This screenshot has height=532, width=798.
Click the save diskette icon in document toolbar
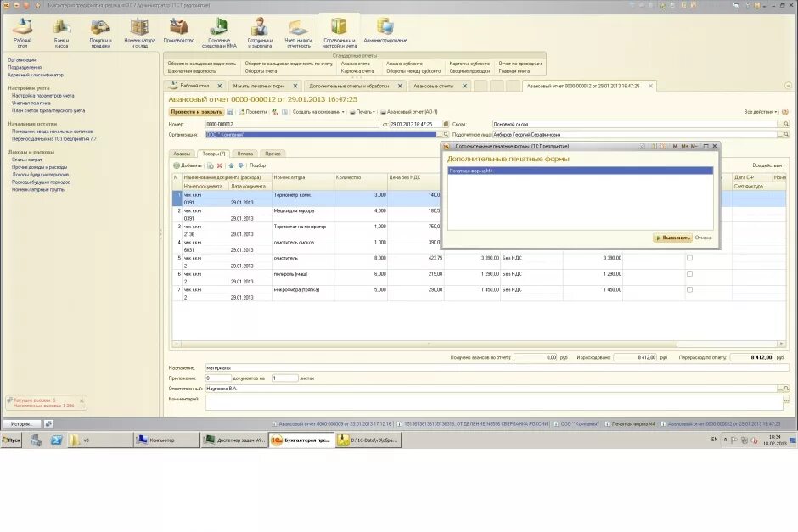point(230,112)
